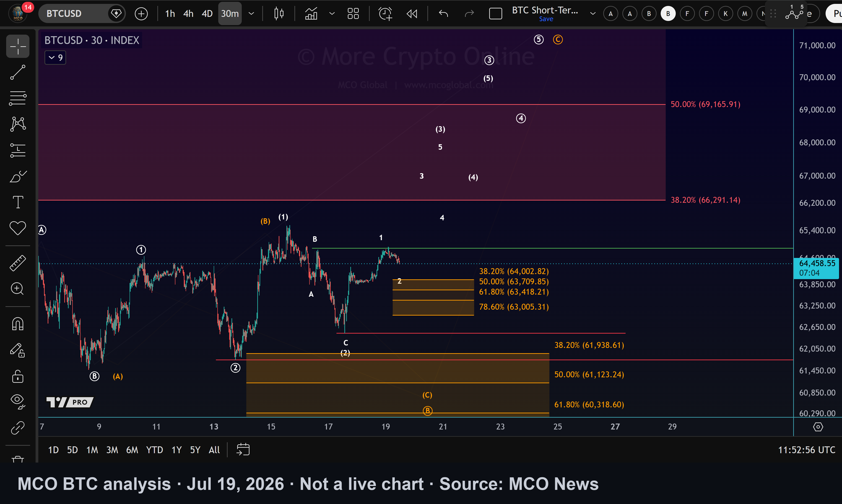Select the trend line drawing tool
The image size is (842, 504).
(18, 72)
